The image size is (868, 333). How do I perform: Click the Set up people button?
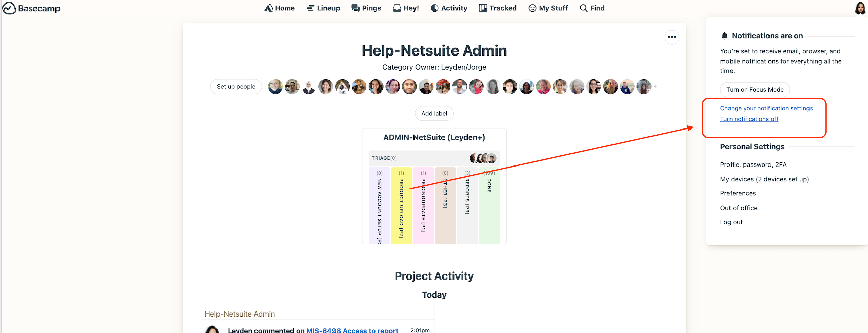coord(236,87)
